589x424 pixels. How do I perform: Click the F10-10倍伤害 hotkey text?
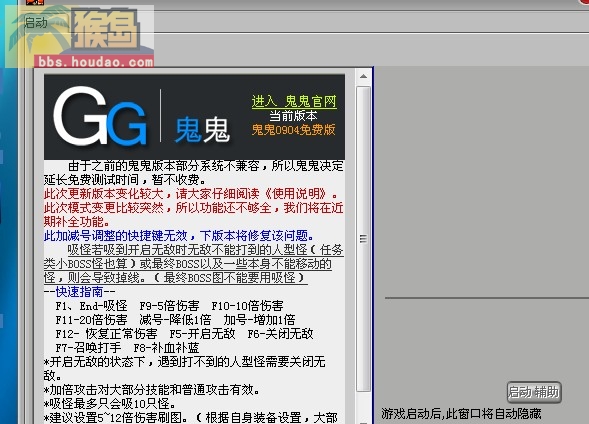point(247,306)
